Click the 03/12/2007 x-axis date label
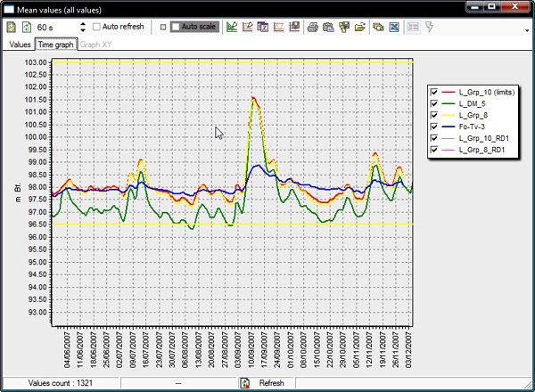This screenshot has width=535, height=392. tap(408, 350)
